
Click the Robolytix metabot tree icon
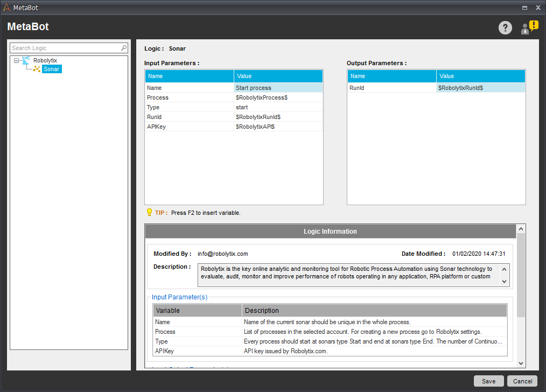26,60
